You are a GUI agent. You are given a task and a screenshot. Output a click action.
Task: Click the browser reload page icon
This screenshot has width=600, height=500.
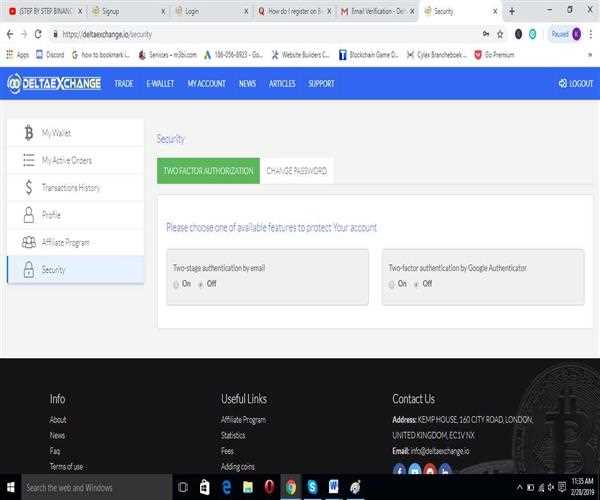tap(38, 33)
